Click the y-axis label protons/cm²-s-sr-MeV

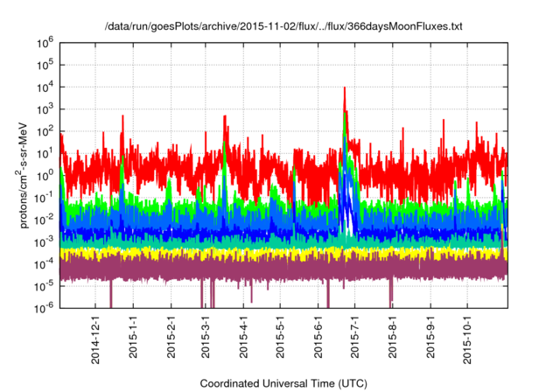(22, 175)
